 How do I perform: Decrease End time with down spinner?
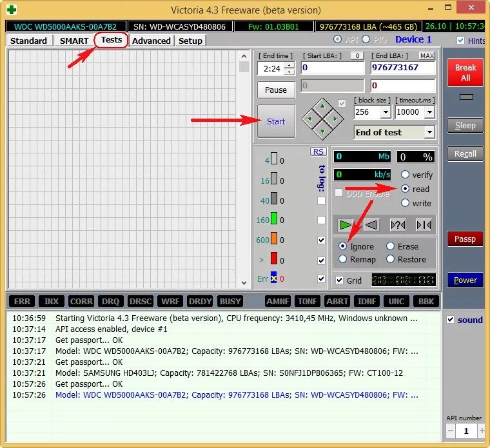pyautogui.click(x=289, y=72)
